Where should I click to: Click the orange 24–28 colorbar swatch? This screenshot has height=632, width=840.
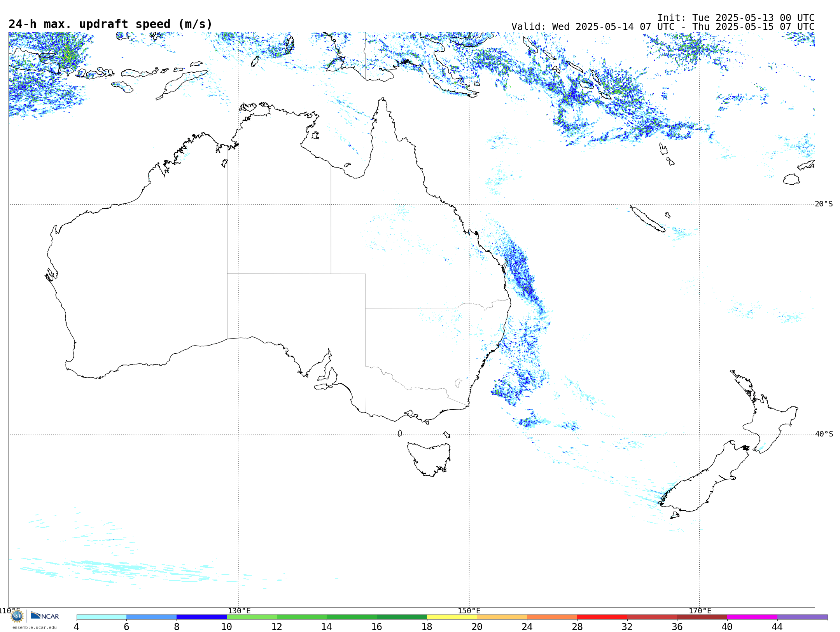pyautogui.click(x=552, y=617)
